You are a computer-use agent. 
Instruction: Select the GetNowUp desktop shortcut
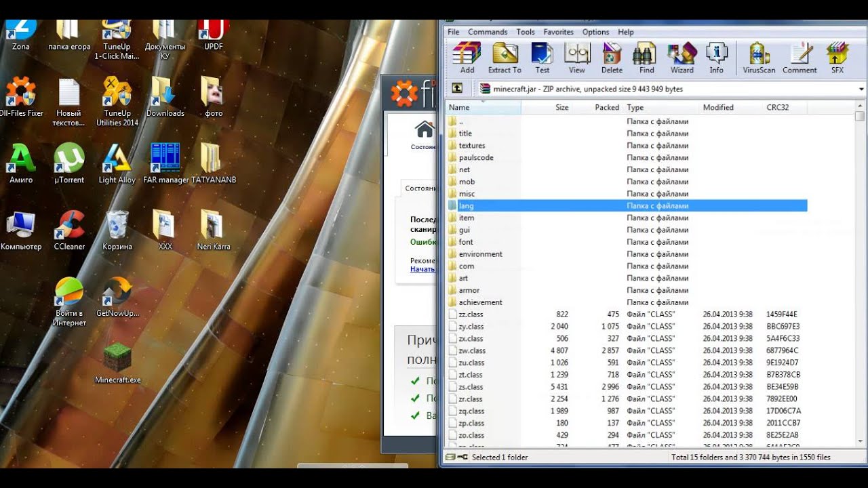click(x=117, y=298)
